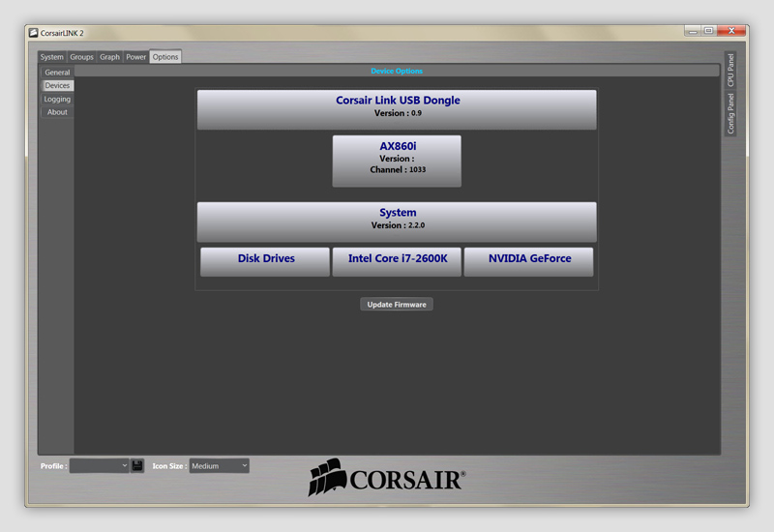Expand the Config Panel side tab
The height and width of the screenshot is (532, 774).
(x=730, y=113)
